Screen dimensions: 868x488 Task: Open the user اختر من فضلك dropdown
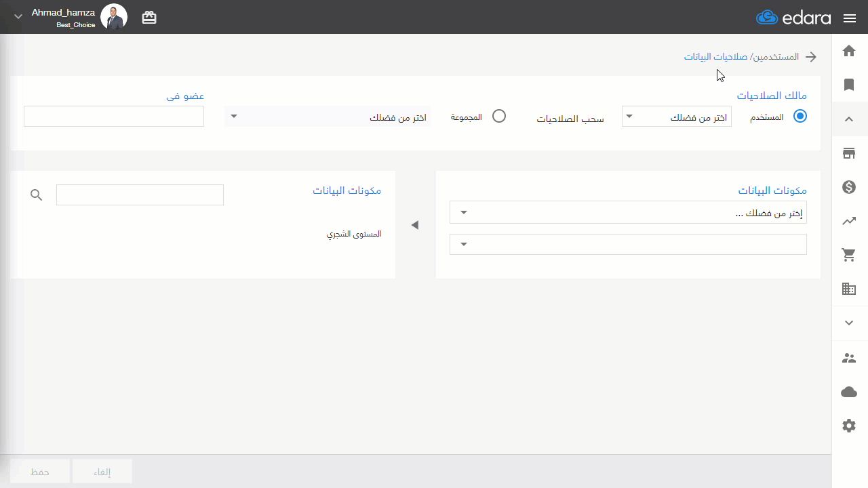click(677, 117)
